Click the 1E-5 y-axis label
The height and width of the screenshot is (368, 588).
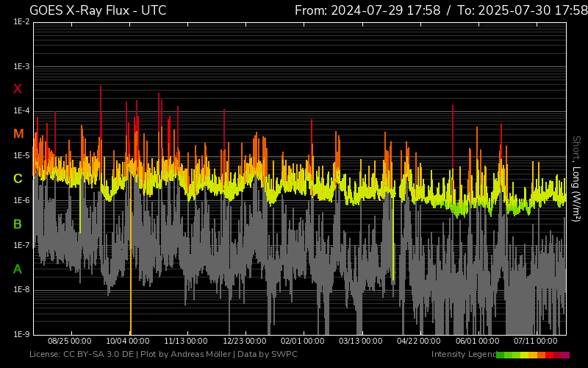click(x=21, y=155)
